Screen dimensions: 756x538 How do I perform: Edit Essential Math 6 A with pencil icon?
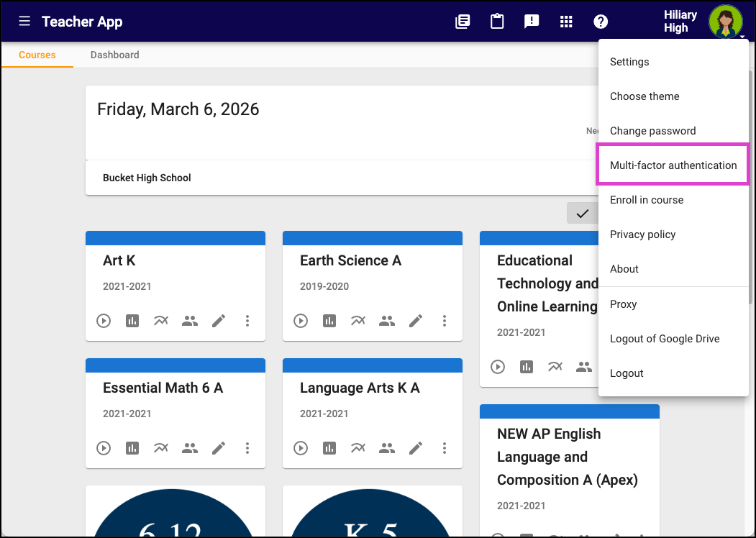[x=219, y=448]
